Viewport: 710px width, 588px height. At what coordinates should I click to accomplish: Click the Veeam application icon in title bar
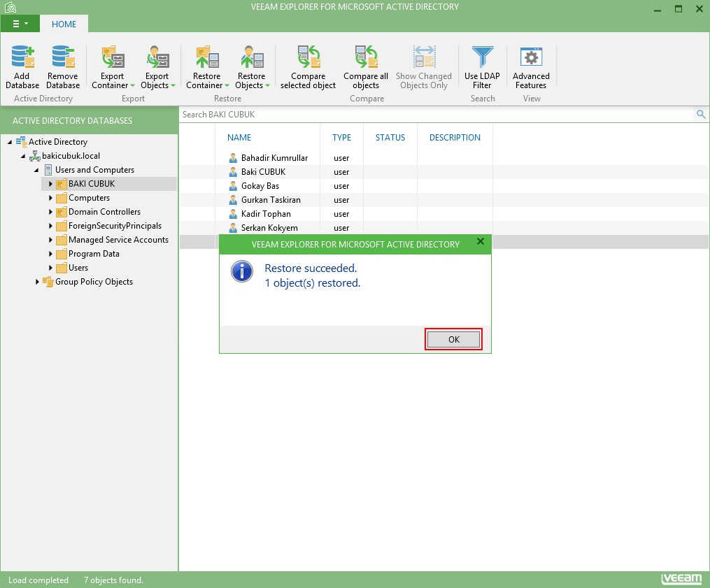tap(10, 7)
